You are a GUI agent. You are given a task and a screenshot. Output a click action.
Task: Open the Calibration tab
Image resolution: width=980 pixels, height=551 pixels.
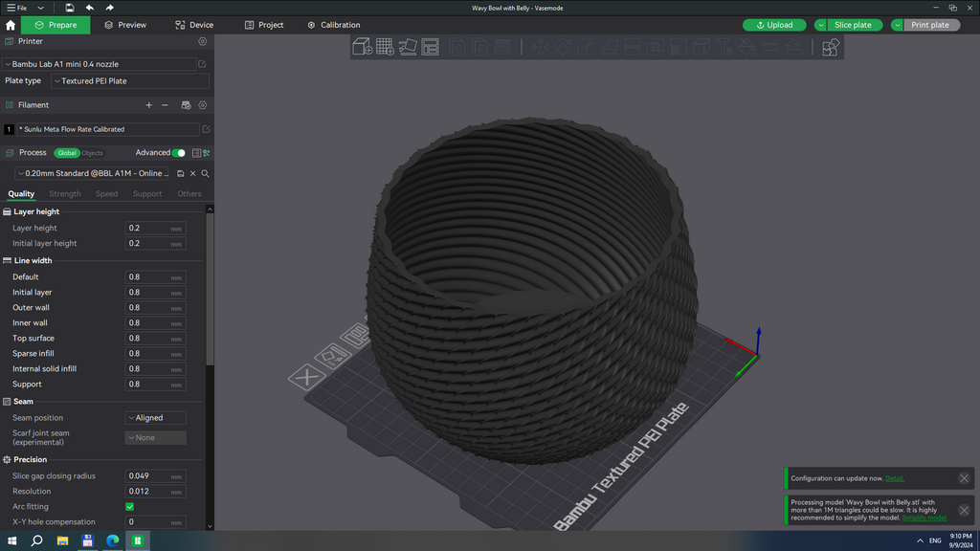[334, 25]
